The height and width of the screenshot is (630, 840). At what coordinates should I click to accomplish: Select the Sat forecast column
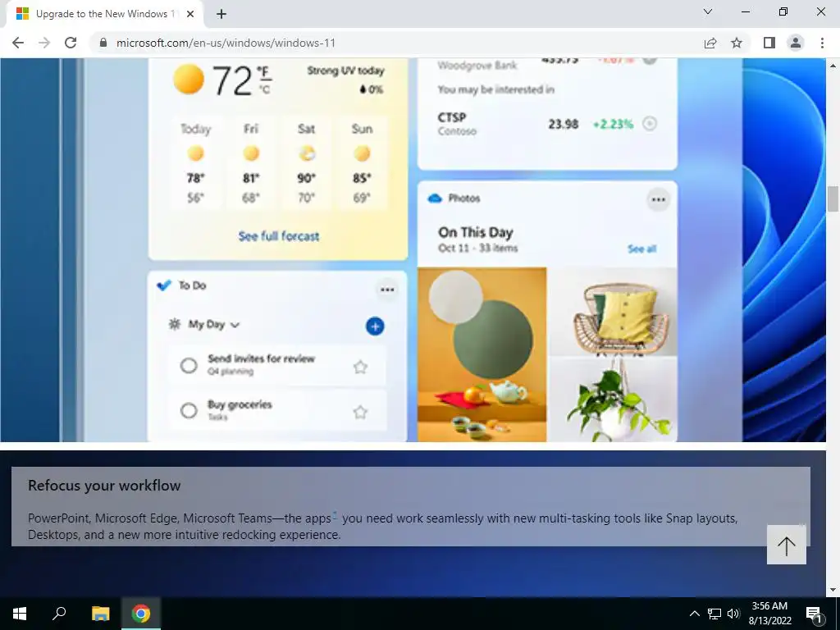(306, 162)
